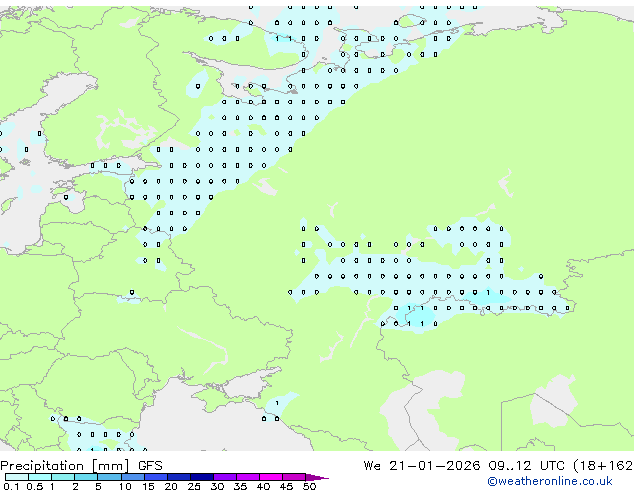Click the legend scale label '40'
634x490 pixels.
coord(263,486)
